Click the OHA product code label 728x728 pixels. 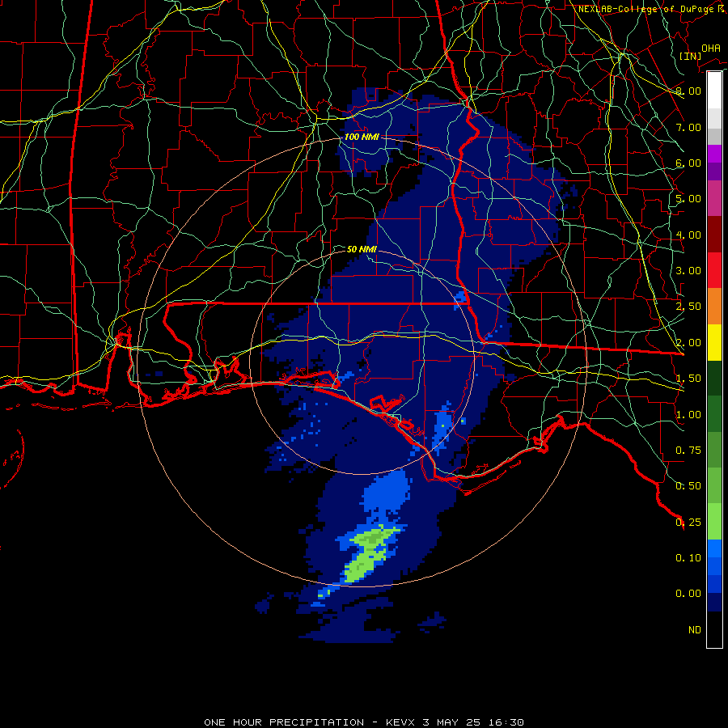coord(711,48)
